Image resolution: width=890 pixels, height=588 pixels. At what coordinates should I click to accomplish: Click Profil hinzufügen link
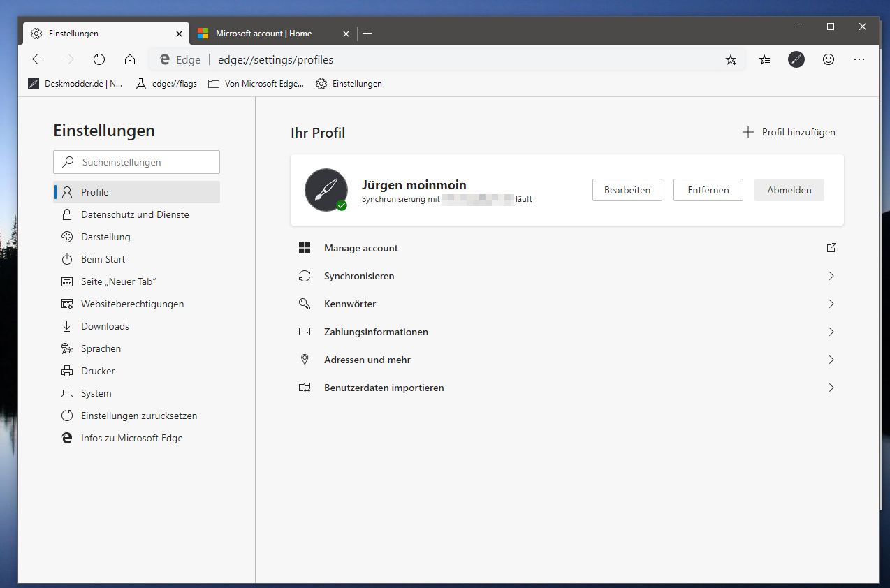coord(789,132)
